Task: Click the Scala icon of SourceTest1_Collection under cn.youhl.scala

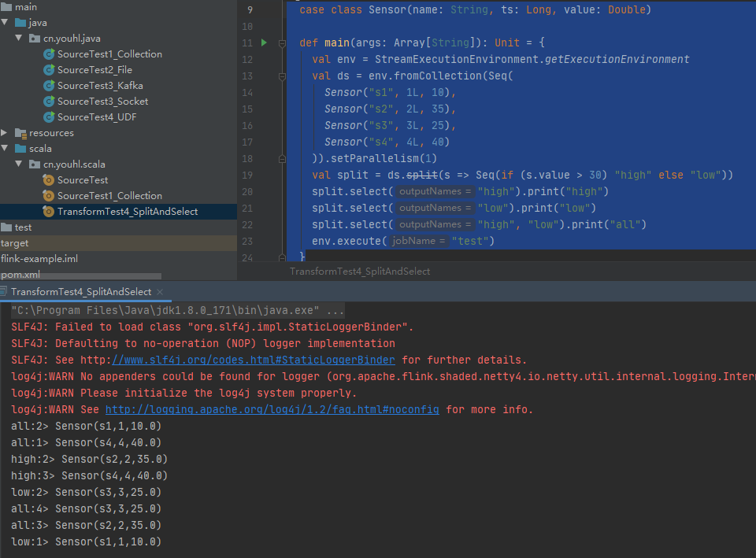Action: coord(48,196)
